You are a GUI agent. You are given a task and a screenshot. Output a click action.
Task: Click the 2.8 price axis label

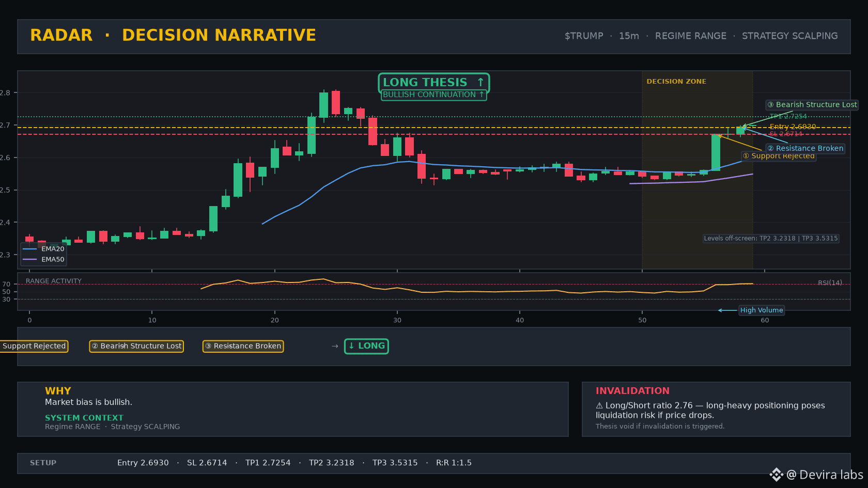pos(5,93)
